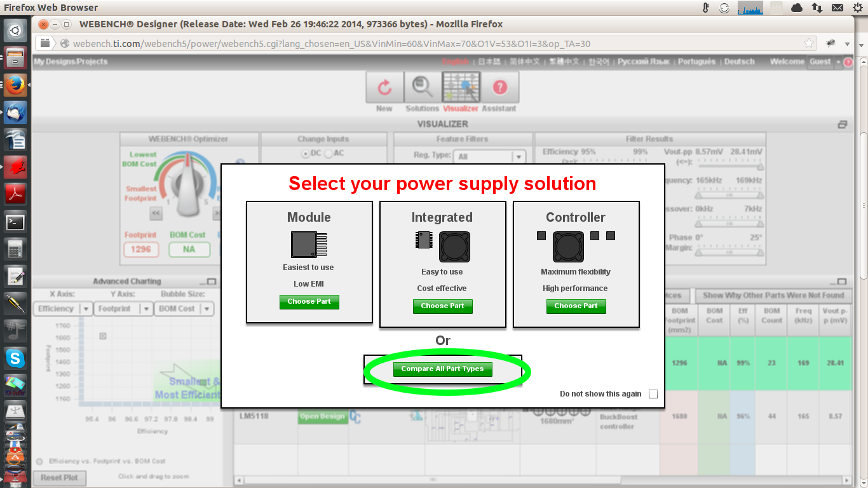Click the Reset Plot button
868x488 pixels.
[x=59, y=478]
